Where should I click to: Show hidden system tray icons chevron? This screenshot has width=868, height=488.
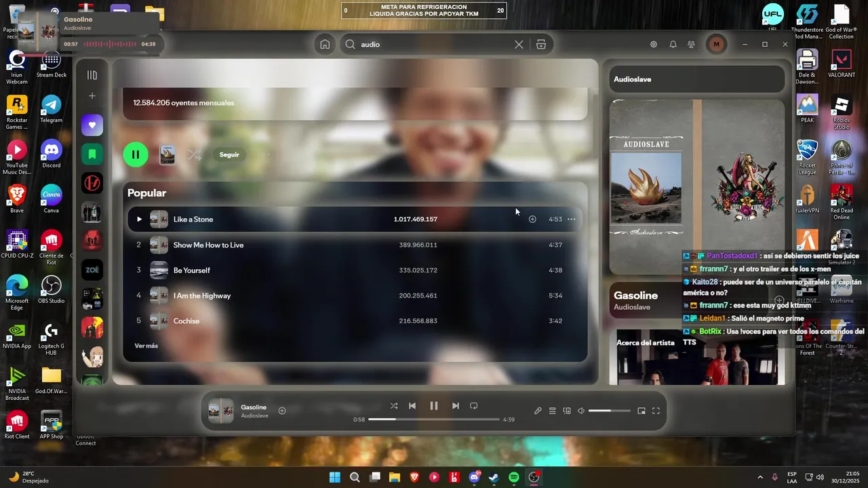pyautogui.click(x=759, y=477)
